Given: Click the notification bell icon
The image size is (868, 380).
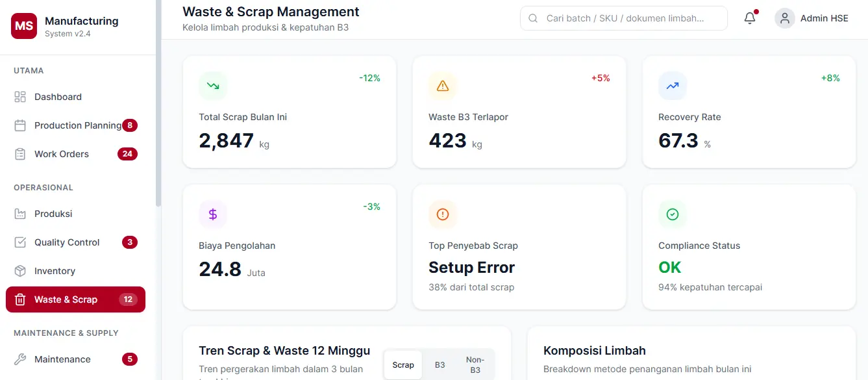Looking at the screenshot, I should click(x=750, y=18).
